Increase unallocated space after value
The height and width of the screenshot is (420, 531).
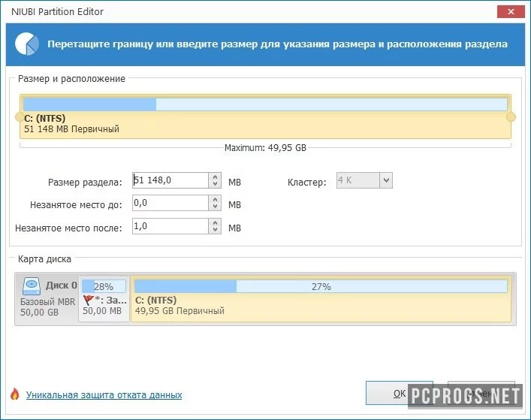(x=215, y=222)
